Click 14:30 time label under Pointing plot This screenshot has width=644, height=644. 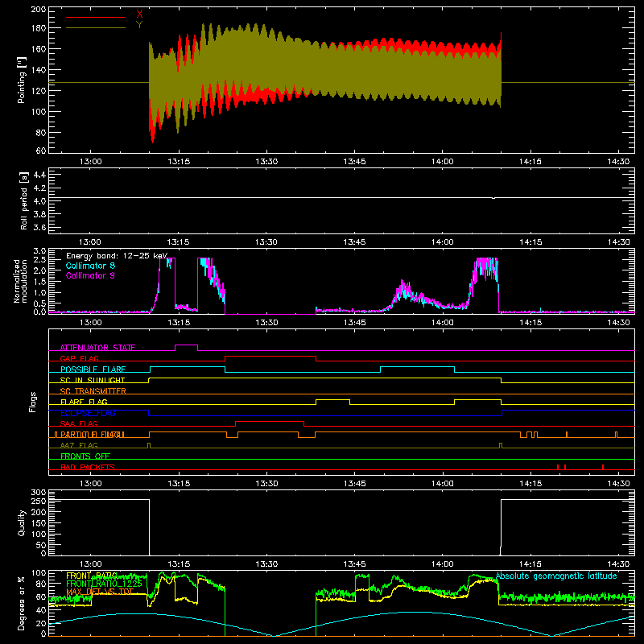[x=618, y=162]
